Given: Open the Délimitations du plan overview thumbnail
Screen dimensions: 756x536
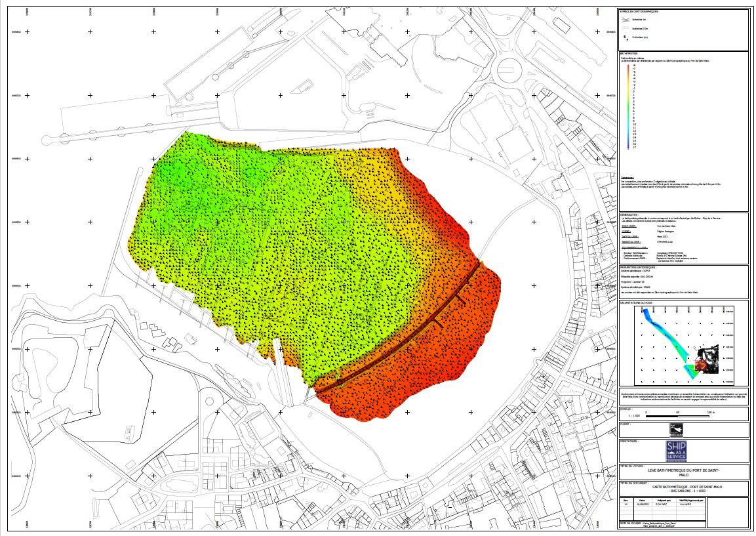Looking at the screenshot, I should [x=683, y=344].
